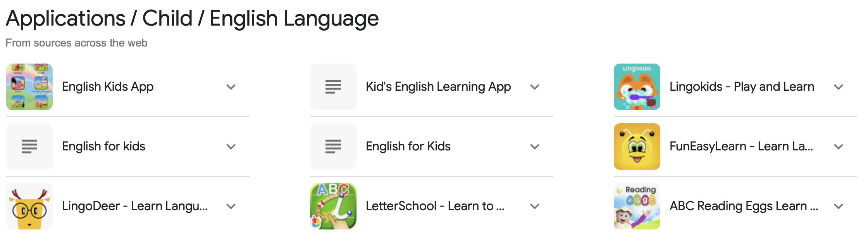
Task: Expand Kid's English Learning App details
Action: point(535,87)
